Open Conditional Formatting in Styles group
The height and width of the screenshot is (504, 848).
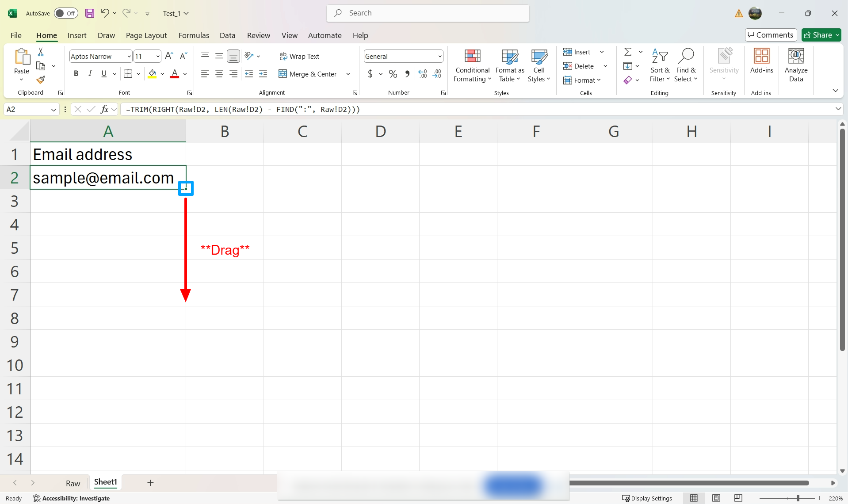click(x=472, y=65)
